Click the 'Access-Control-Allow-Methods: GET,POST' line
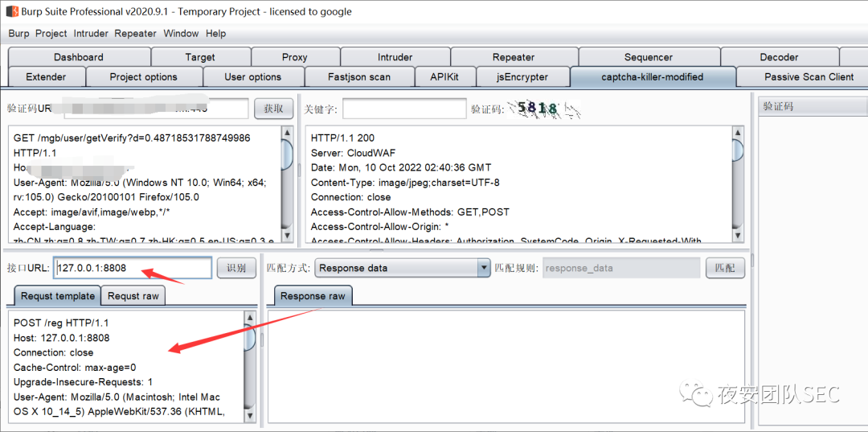Viewport: 868px width, 432px height. click(410, 212)
